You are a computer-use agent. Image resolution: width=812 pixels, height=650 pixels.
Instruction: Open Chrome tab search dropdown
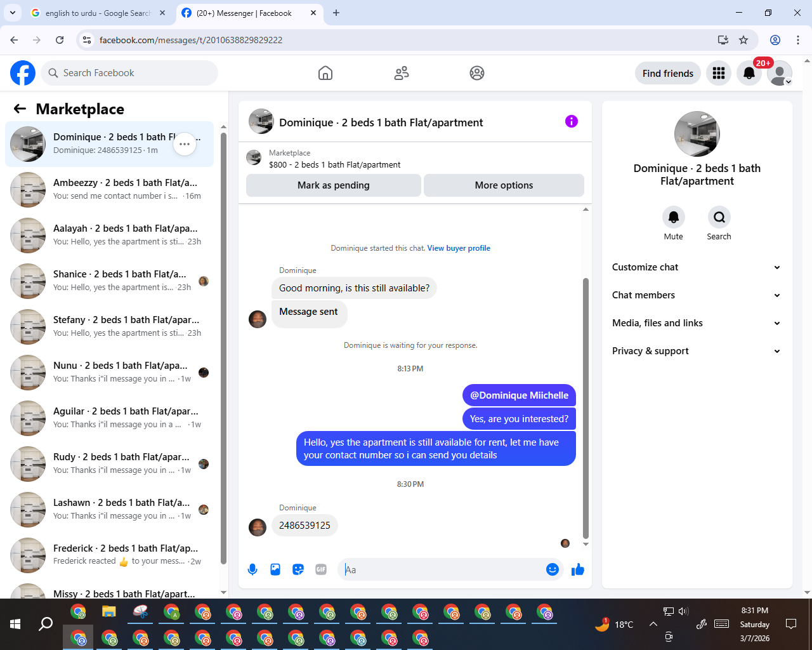click(13, 13)
